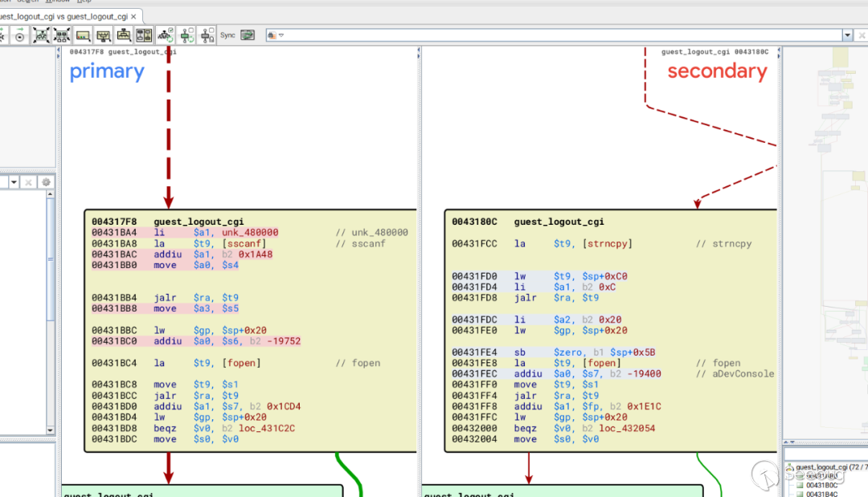Toggle the proximity browsing icon
This screenshot has width=868, height=497.
coord(186,35)
